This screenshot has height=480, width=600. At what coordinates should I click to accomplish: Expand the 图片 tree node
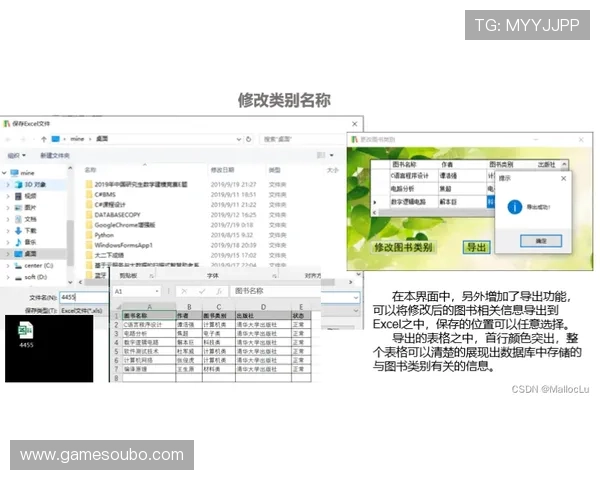tap(8, 207)
